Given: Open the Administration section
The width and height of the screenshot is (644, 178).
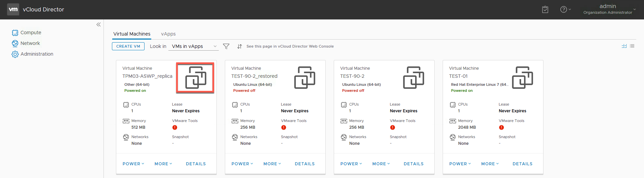Looking at the screenshot, I should pos(37,54).
